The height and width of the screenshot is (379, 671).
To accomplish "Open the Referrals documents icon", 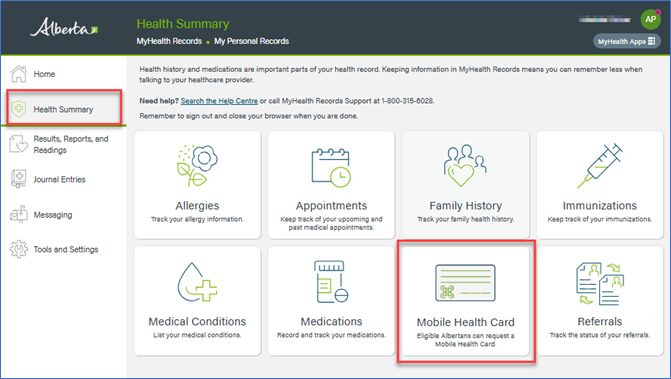I will click(600, 284).
